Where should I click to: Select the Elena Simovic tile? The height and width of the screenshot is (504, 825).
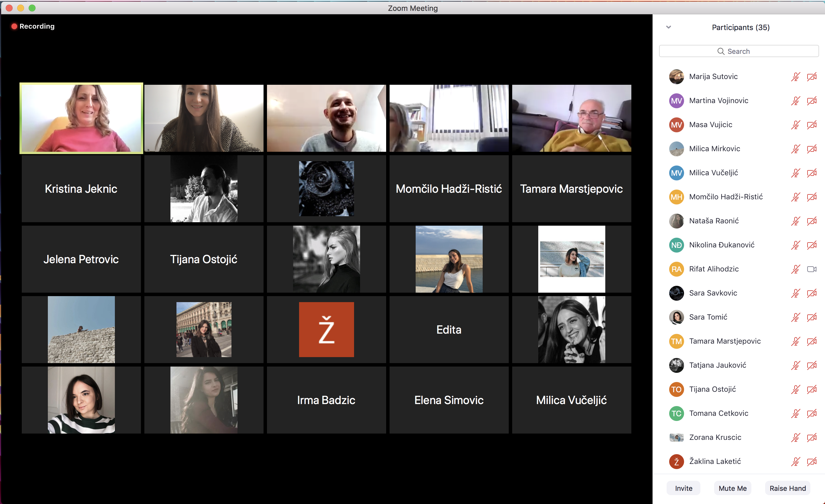pos(449,400)
